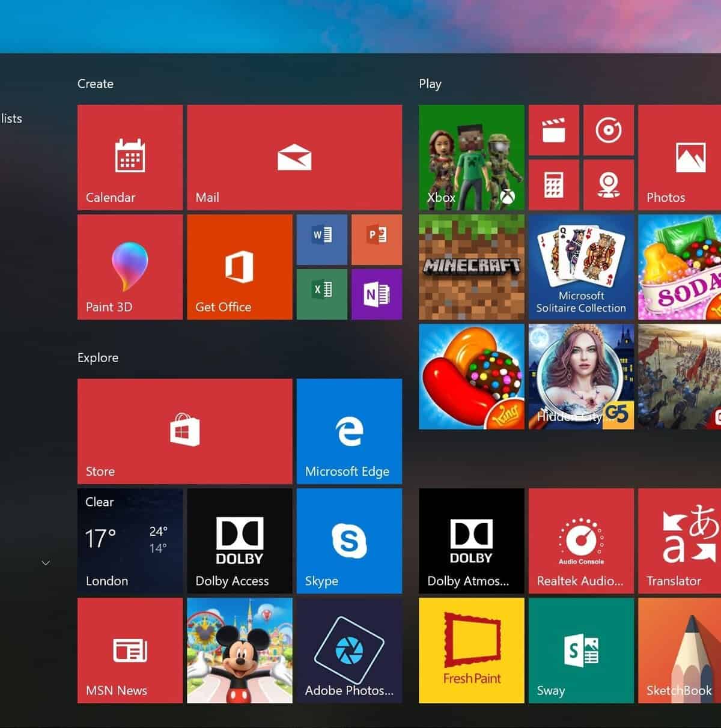Open the Store tile
The image size is (721, 728).
pos(184,431)
